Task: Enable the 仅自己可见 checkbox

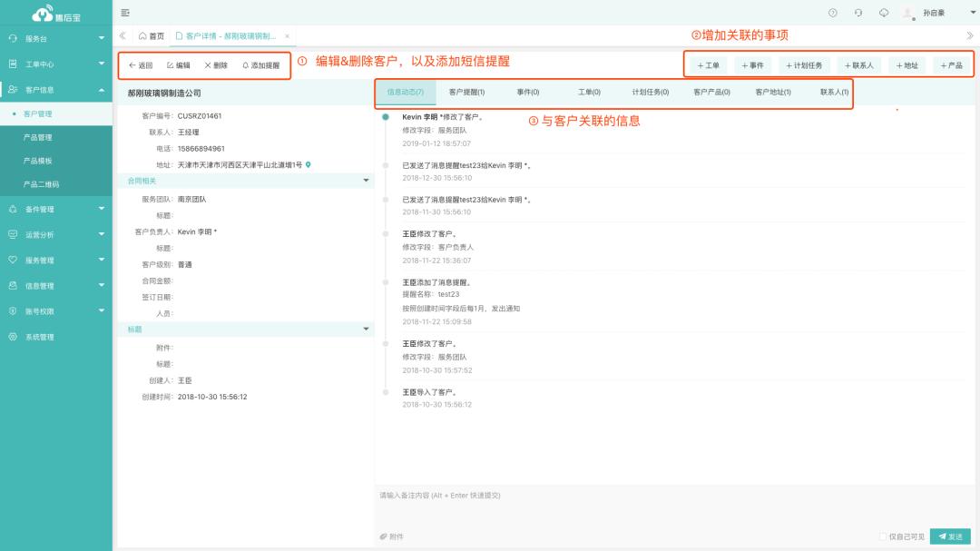Action: [x=883, y=536]
